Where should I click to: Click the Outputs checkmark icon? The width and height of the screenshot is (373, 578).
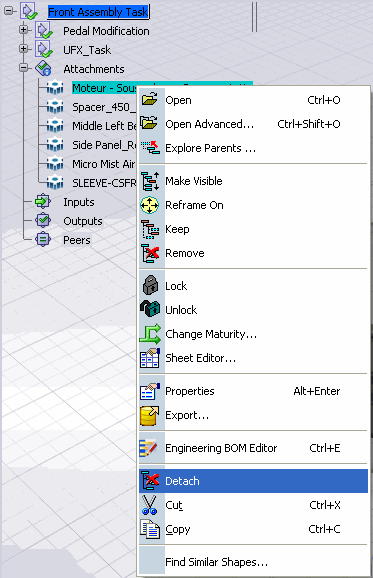[43, 220]
